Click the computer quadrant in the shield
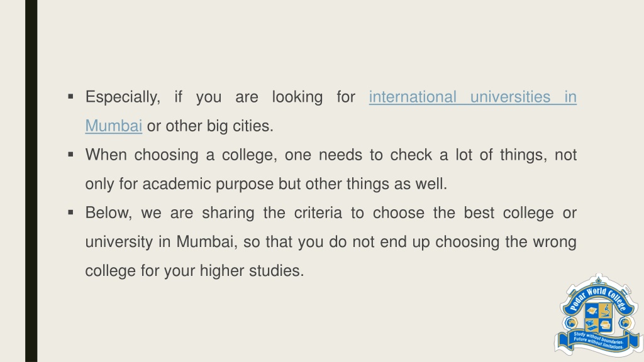644x362 pixels. 592,325
